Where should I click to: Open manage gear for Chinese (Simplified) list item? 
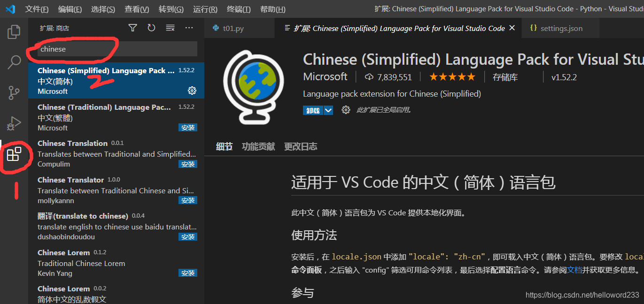pos(192,91)
